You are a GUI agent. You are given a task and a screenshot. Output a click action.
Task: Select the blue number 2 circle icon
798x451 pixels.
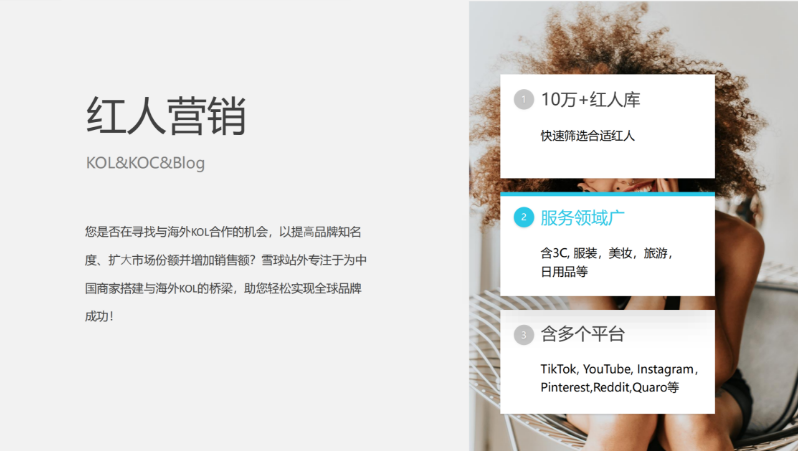[x=524, y=217]
